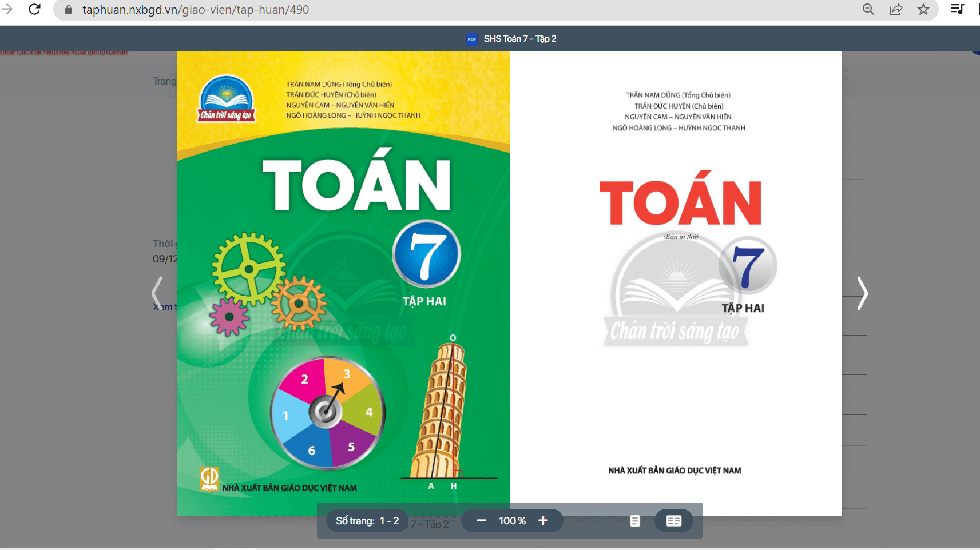Click the forward navigation arrow in browser
980x550 pixels.
click(7, 9)
